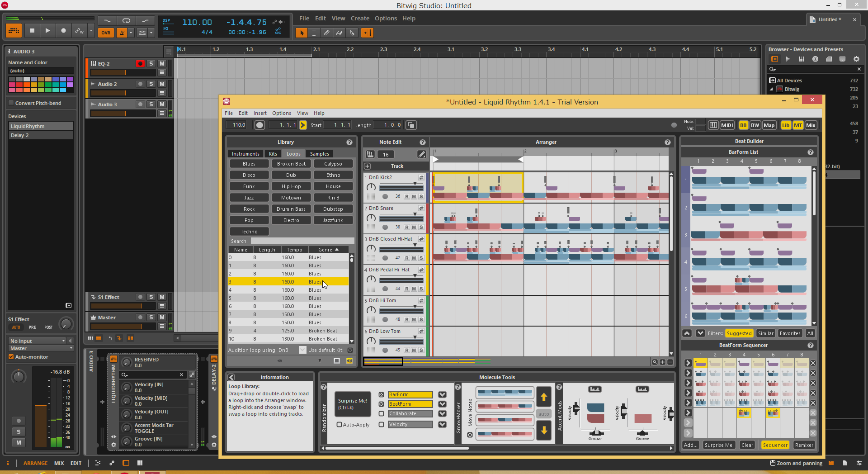Enable Convert Pitch-bend checkbox
Viewport: 868px width, 474px height.
pos(11,103)
